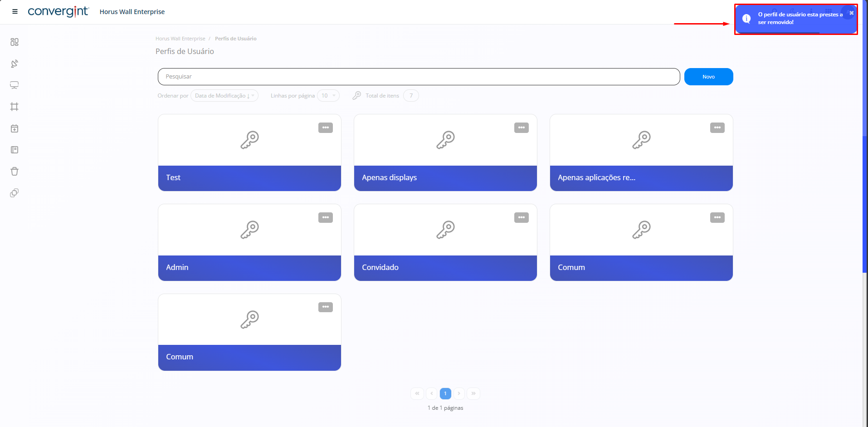Open the trash section in the sidebar
868x427 pixels.
pos(15,171)
